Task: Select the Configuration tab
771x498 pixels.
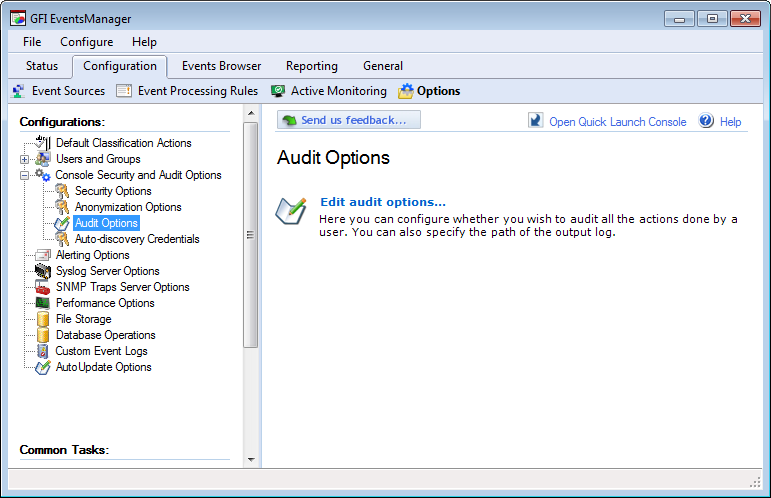Action: (120, 66)
